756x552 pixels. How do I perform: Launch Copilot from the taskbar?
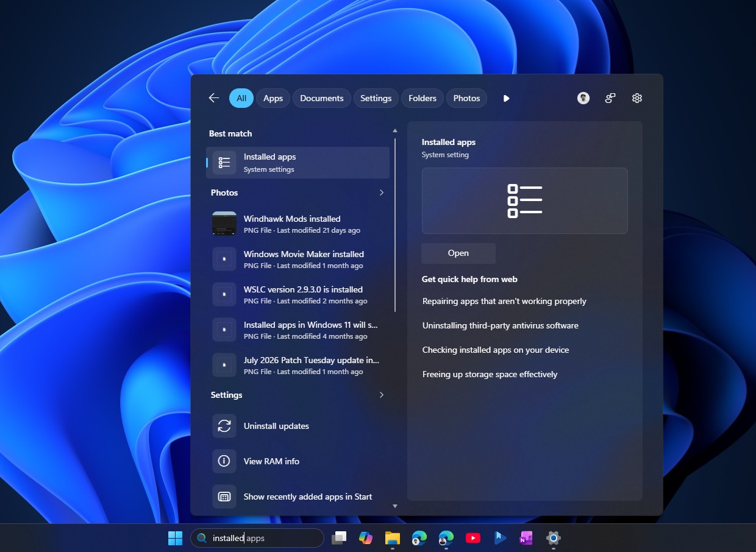[366, 538]
